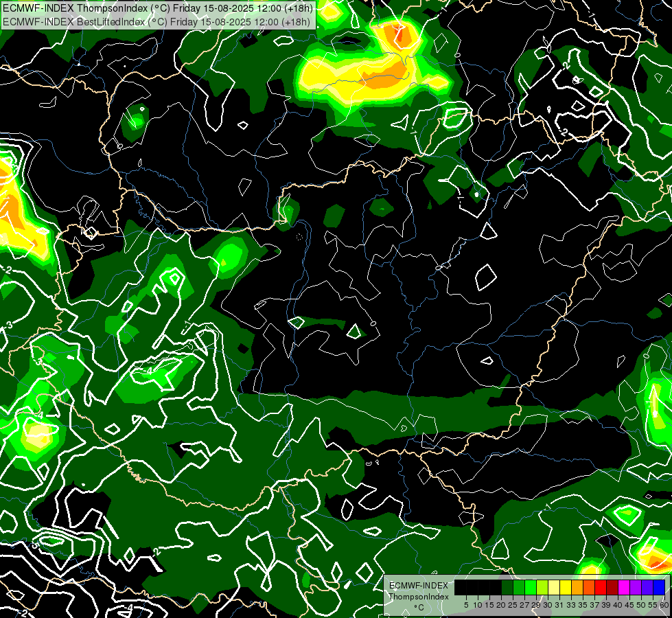
Task: Click the legend tick value 40
Action: (618, 605)
